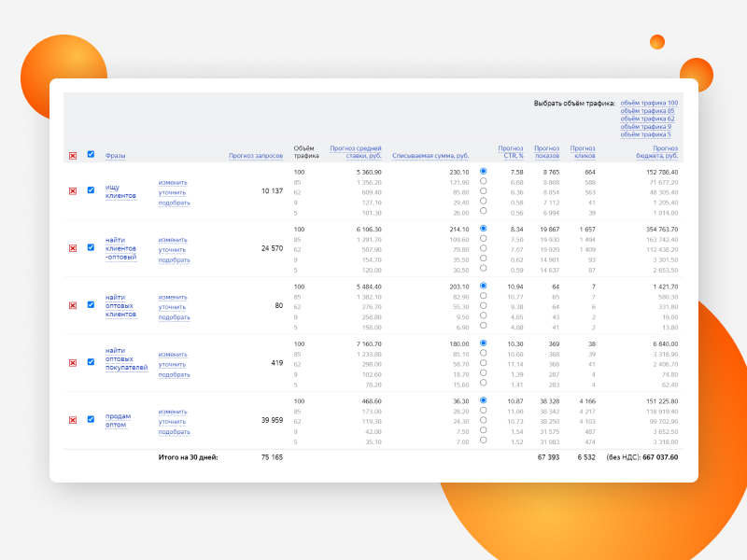Sort by the 'Прогноз CTR, %' header
Screen dimensions: 747x560
coord(511,152)
